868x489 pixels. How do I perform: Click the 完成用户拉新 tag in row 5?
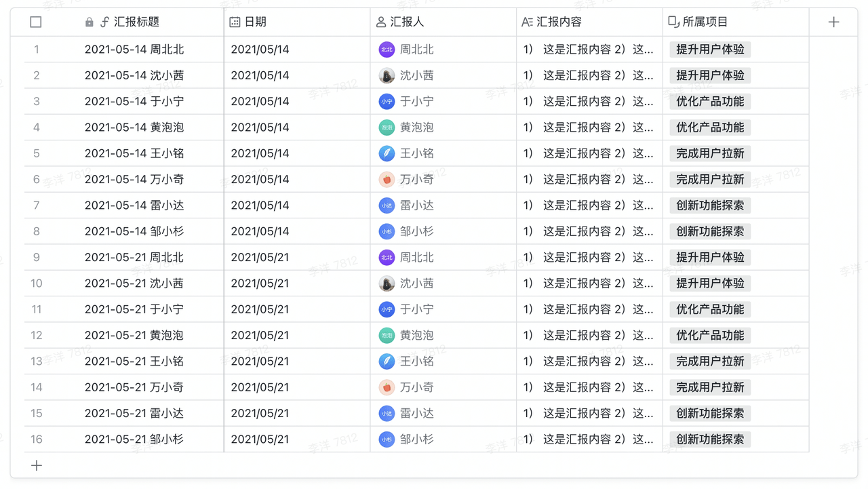(710, 153)
